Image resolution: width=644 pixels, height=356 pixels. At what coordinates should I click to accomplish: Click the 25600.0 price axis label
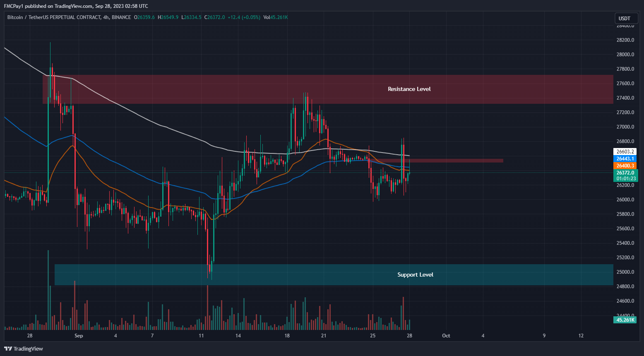click(625, 229)
